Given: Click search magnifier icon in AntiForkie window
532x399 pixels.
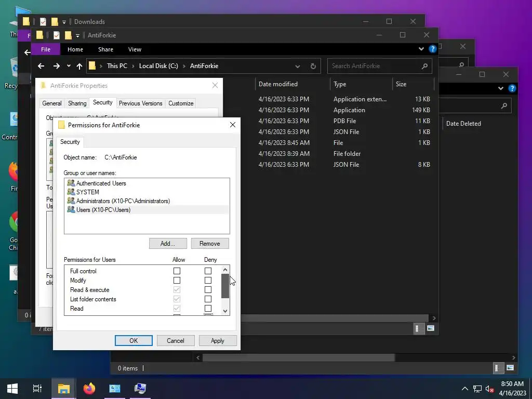Looking at the screenshot, I should click(425, 66).
